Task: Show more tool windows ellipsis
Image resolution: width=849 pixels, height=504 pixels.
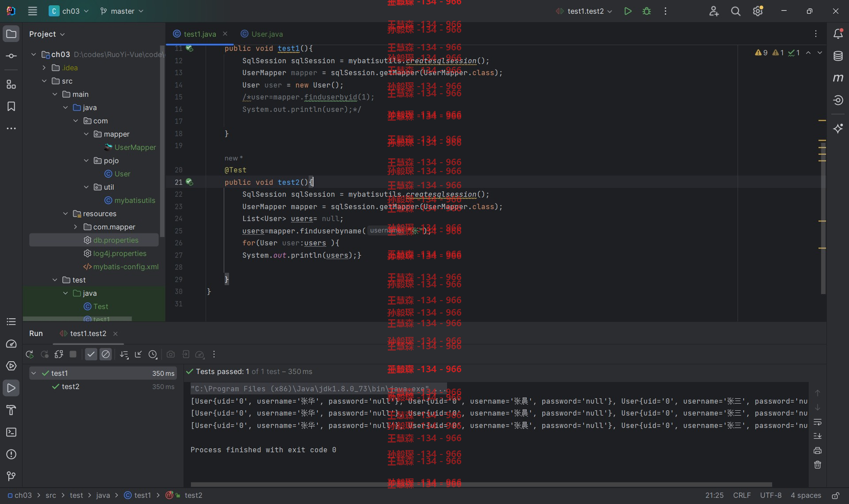Action: click(x=11, y=129)
